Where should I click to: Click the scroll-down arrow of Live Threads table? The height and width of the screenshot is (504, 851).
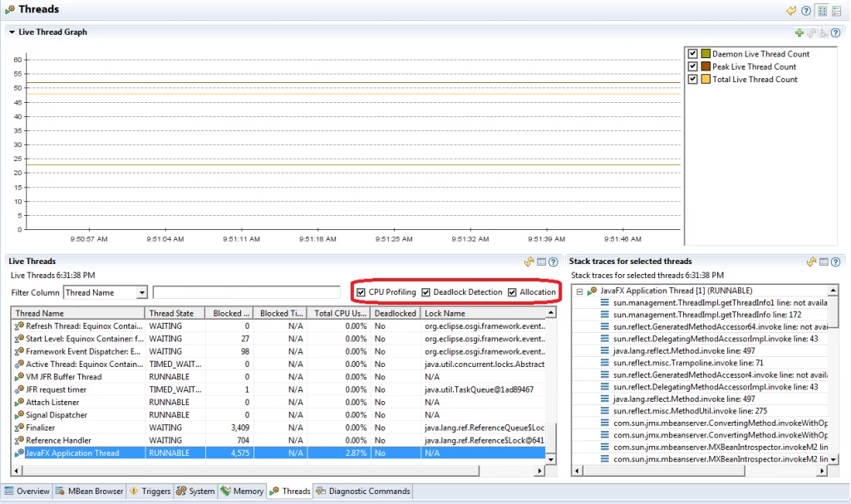[551, 459]
